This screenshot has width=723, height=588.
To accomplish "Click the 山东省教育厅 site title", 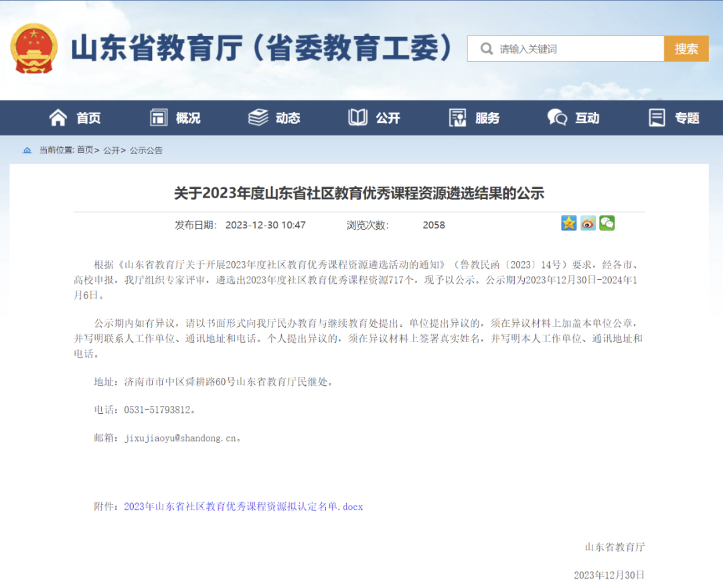I will (261, 48).
